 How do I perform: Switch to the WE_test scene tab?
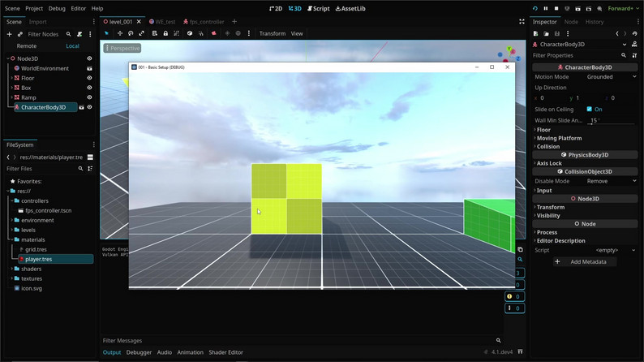tap(163, 22)
